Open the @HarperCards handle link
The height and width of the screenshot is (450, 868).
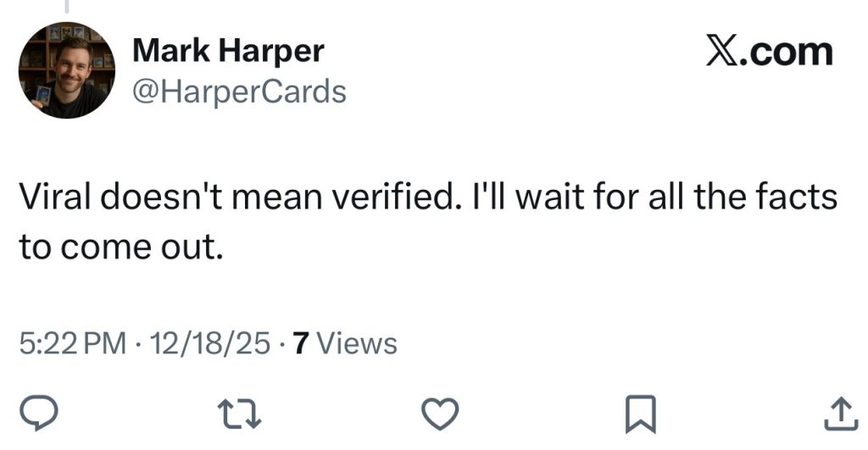click(x=240, y=91)
